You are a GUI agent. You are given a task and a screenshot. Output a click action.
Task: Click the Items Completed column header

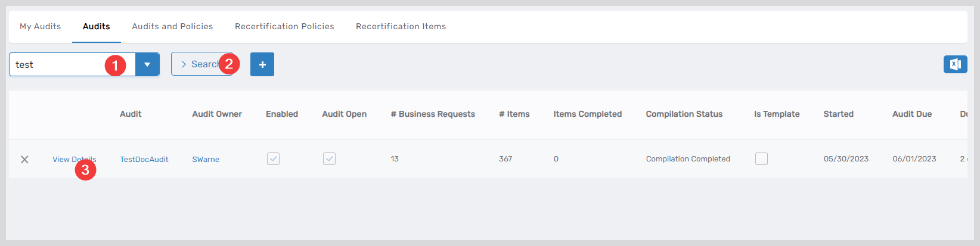tap(587, 114)
